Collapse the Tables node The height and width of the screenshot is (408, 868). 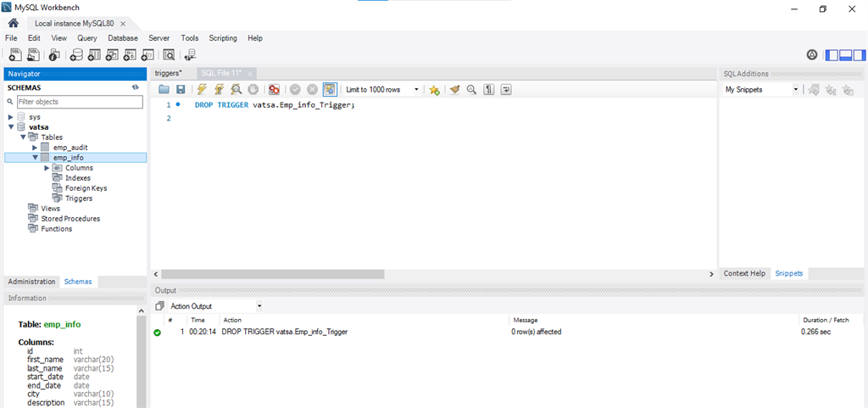pyautogui.click(x=23, y=137)
